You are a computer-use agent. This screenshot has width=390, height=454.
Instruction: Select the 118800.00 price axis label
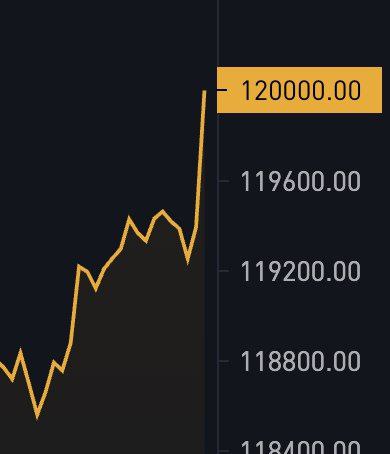pos(300,361)
